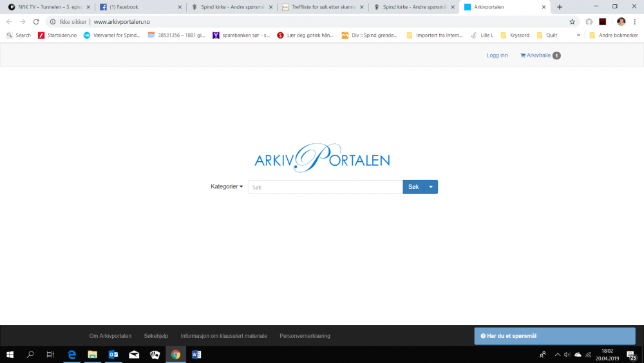The height and width of the screenshot is (363, 644).
Task: Open the Søkehjelp footer link
Action: [156, 336]
